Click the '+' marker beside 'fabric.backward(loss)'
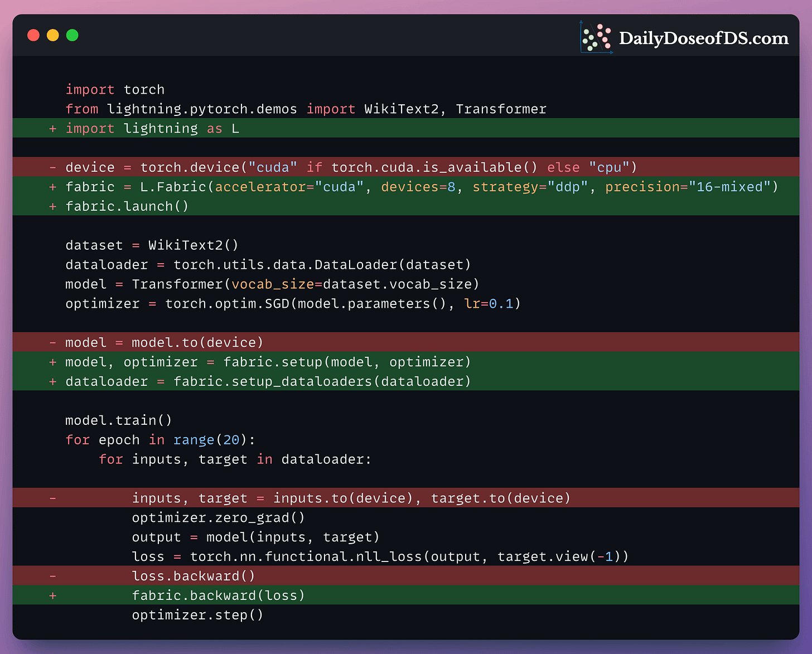812x654 pixels. point(52,595)
